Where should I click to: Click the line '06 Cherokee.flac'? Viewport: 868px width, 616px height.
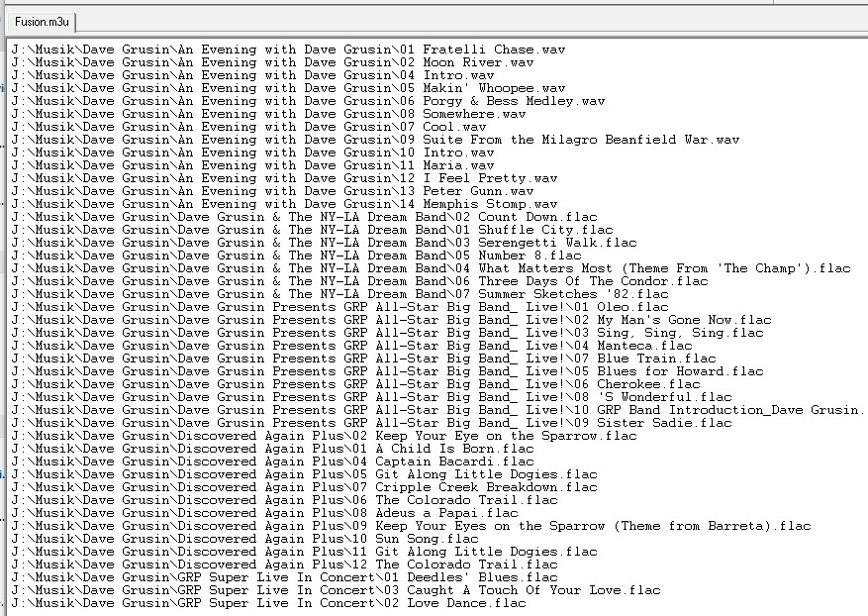coord(355,384)
